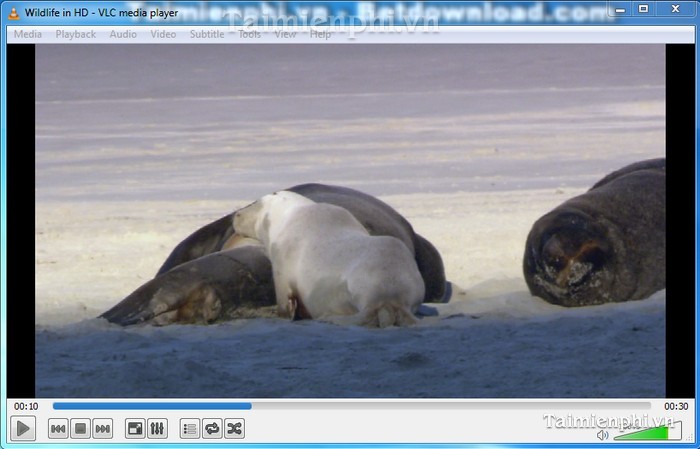This screenshot has height=449, width=700.
Task: Maximize the VLC window
Action: click(x=643, y=9)
